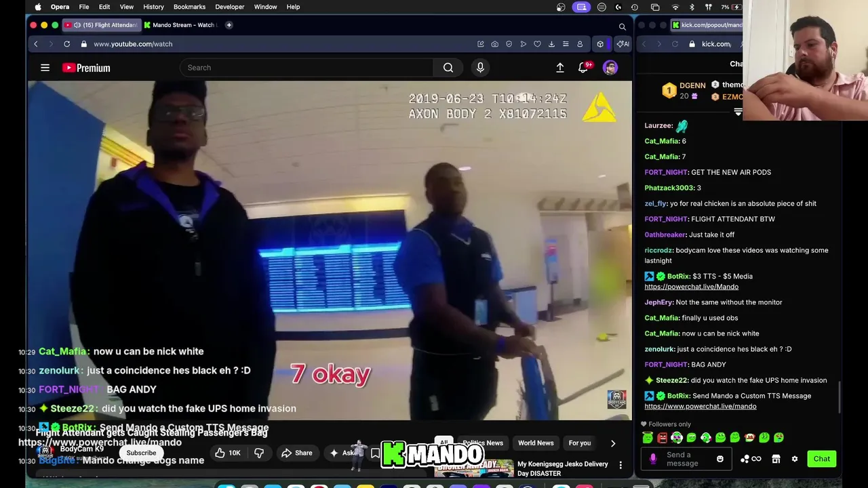This screenshot has height=488, width=868.
Task: Open the History menu
Action: pyautogui.click(x=153, y=7)
